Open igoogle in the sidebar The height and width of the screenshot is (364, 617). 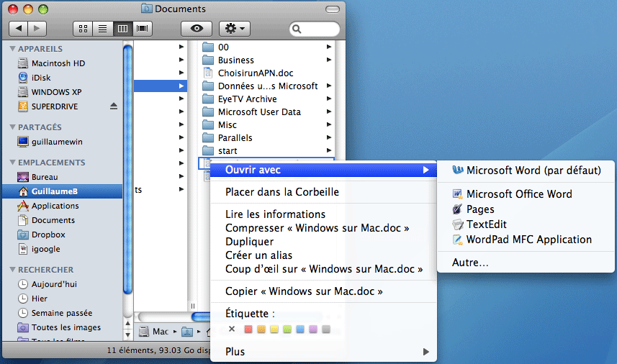click(45, 249)
